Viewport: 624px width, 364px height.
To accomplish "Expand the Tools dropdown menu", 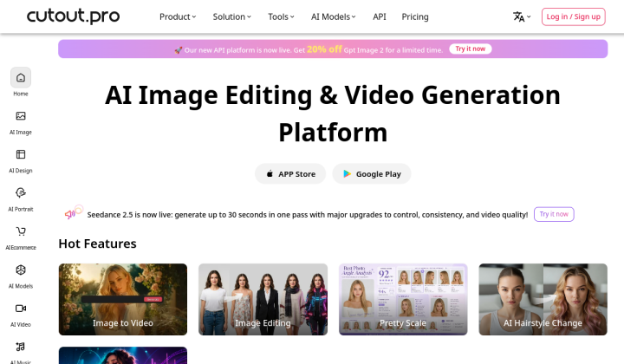I will (x=281, y=16).
